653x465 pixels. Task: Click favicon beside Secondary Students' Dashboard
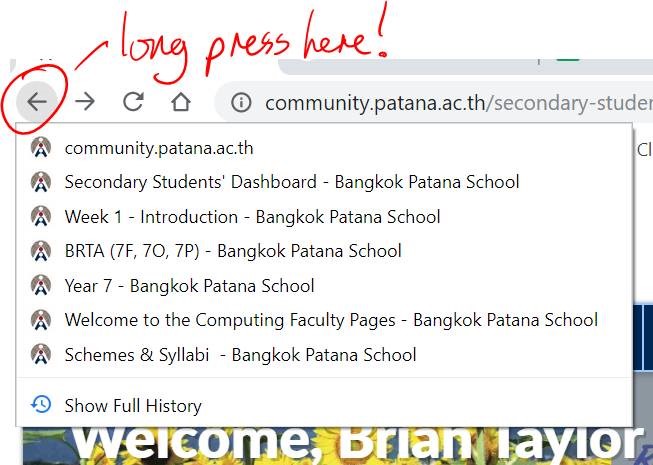pos(41,182)
